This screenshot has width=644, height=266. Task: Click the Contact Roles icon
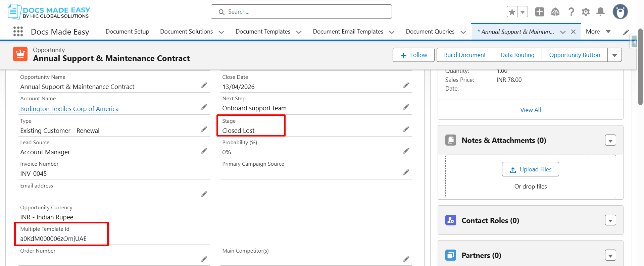451,220
